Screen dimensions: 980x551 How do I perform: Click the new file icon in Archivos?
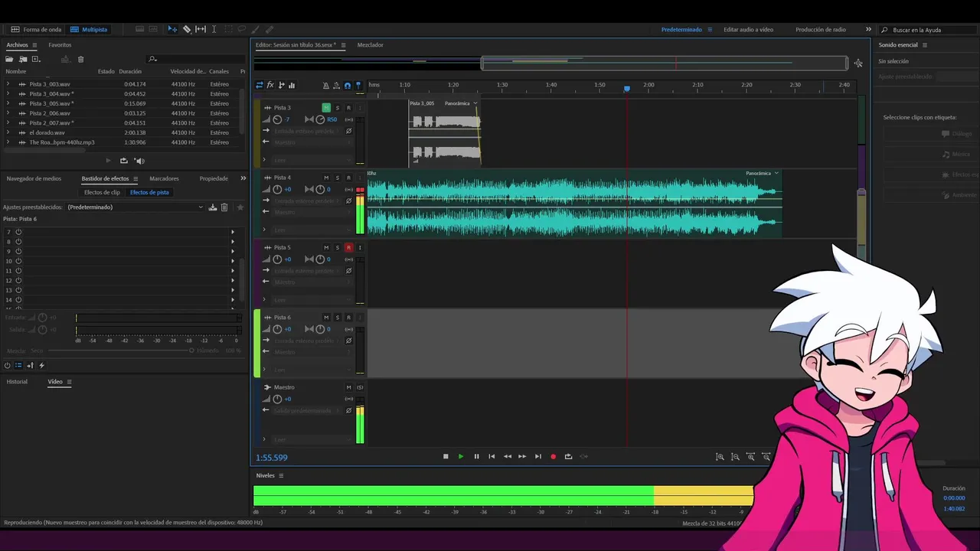coord(36,59)
